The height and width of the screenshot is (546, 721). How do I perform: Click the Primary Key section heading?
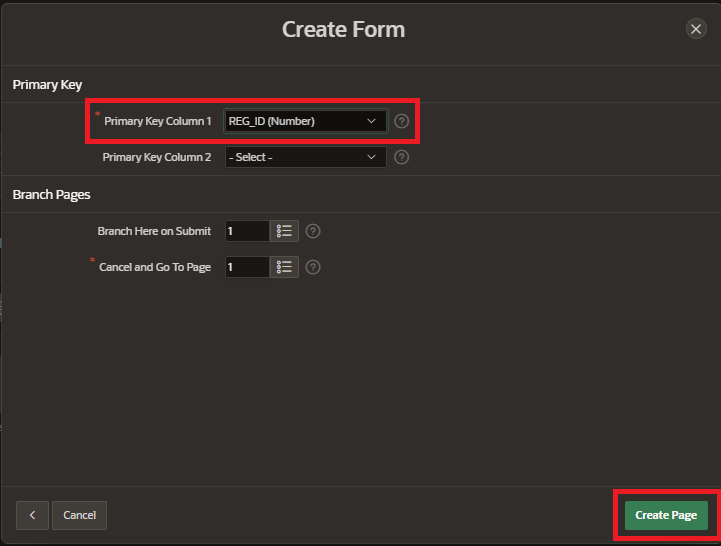pyautogui.click(x=47, y=85)
